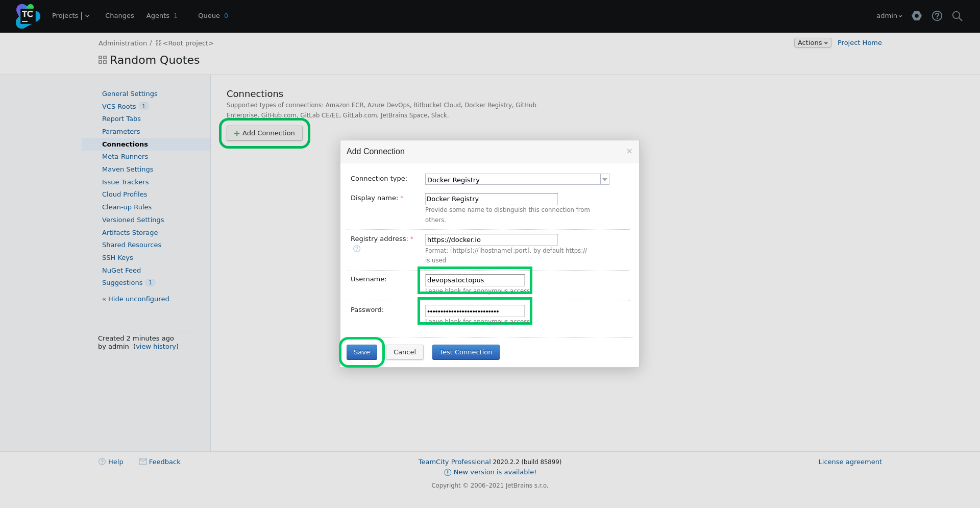Click Hide unconfigured link
Screen dimensions: 980x508
coord(136,299)
